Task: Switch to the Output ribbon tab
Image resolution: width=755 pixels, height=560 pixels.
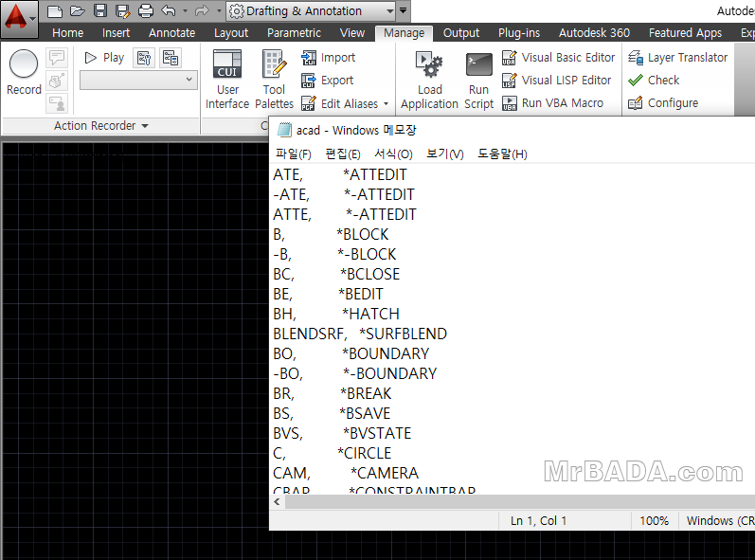Action: pyautogui.click(x=461, y=33)
